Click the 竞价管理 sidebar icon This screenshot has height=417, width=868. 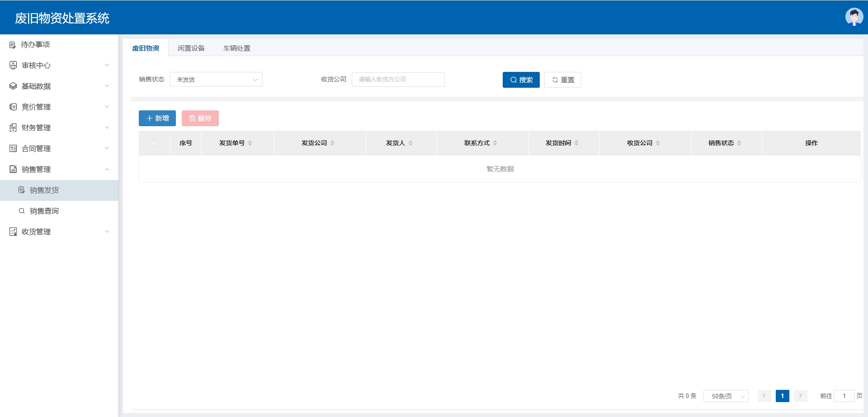coord(13,107)
